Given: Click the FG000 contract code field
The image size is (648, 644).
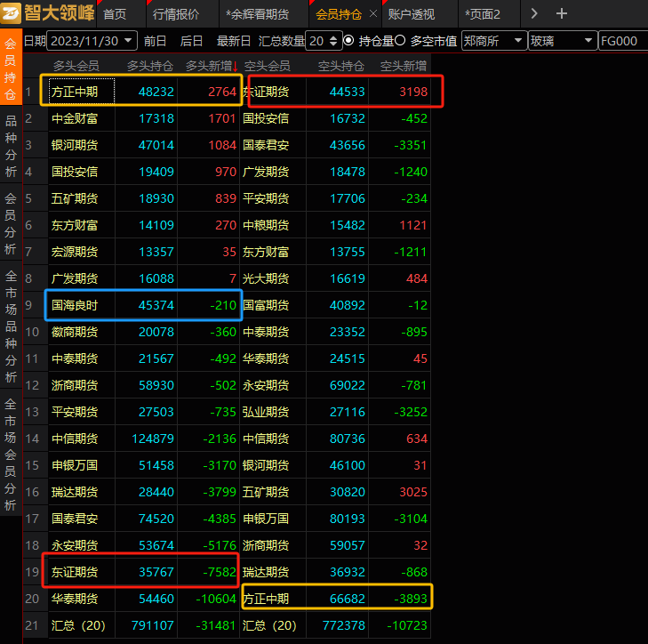Looking at the screenshot, I should tap(623, 41).
